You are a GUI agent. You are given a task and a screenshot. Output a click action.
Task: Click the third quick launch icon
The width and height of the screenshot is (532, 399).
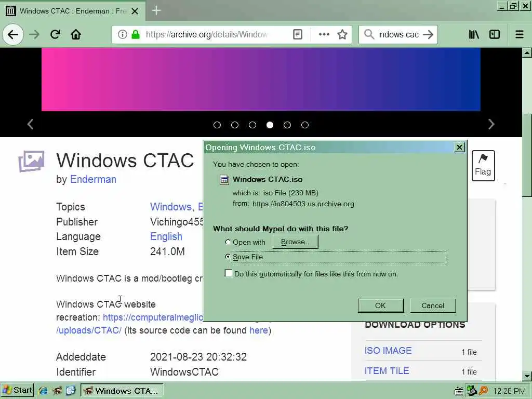71,391
